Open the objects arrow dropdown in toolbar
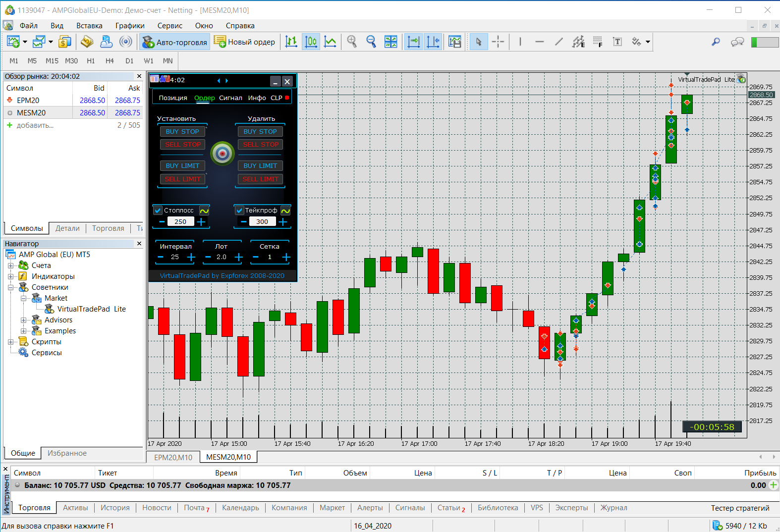 pyautogui.click(x=648, y=42)
